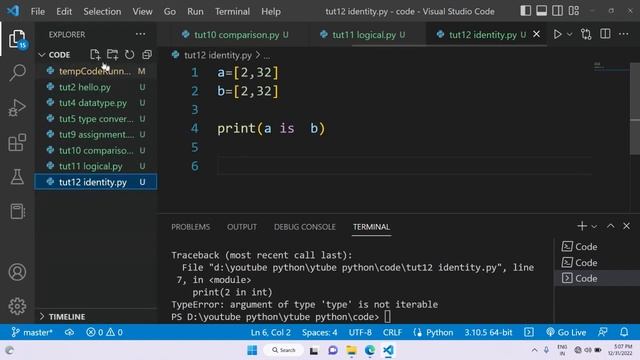This screenshot has height=360, width=640.
Task: Collapse all folders in Explorer
Action: click(147, 54)
